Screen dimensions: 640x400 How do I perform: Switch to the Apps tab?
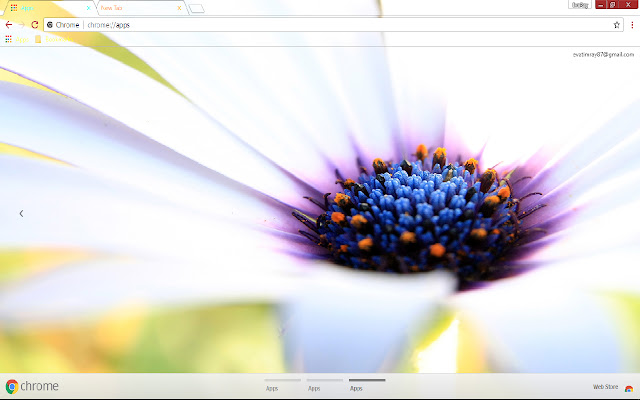[x=49, y=8]
